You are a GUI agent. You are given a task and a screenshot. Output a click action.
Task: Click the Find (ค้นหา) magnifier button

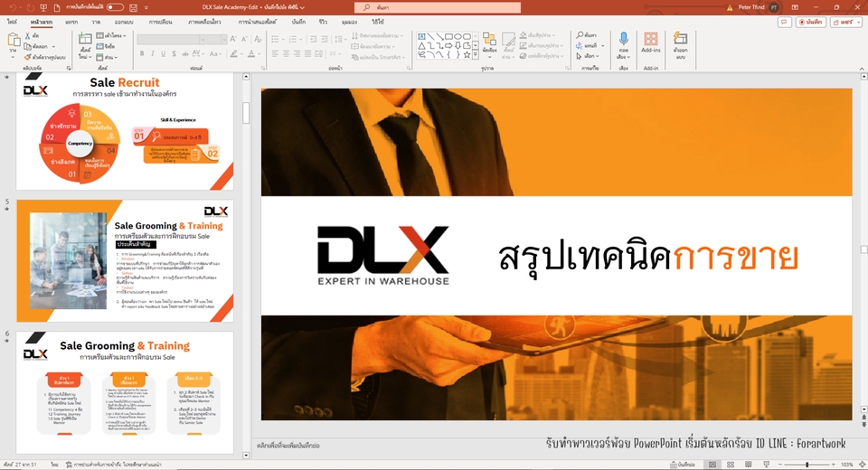click(x=587, y=35)
